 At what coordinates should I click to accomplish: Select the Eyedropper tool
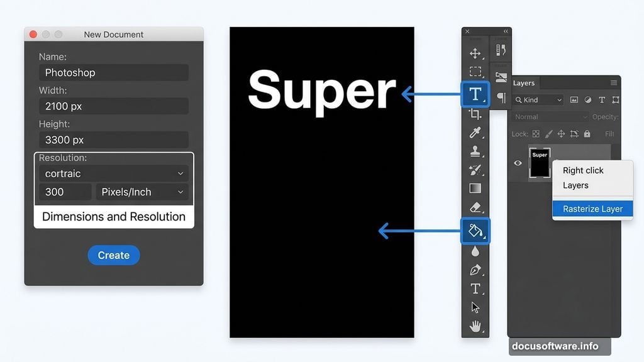(475, 133)
